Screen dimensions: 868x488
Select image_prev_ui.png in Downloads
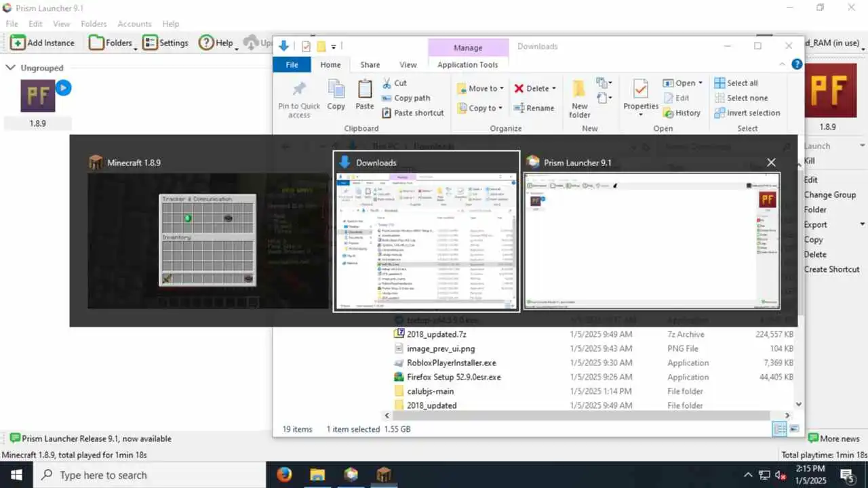click(441, 348)
